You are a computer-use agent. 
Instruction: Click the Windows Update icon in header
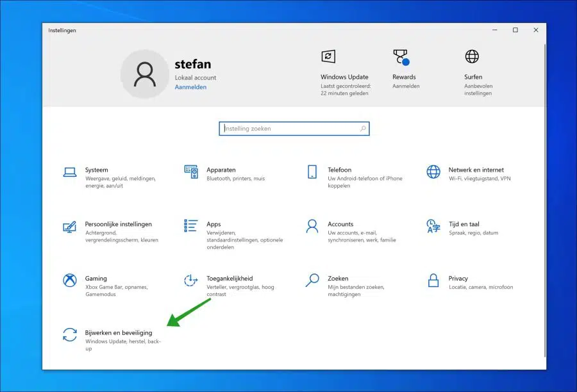pyautogui.click(x=328, y=56)
